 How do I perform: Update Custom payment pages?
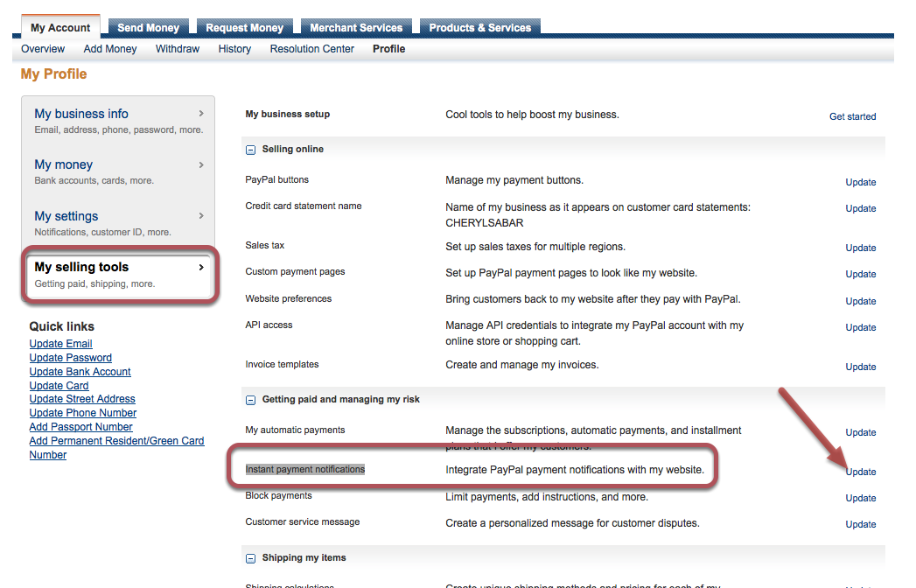click(x=861, y=274)
